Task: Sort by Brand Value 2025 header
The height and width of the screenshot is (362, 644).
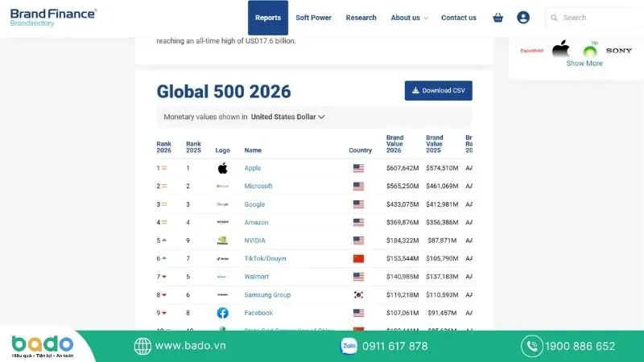Action: point(434,144)
